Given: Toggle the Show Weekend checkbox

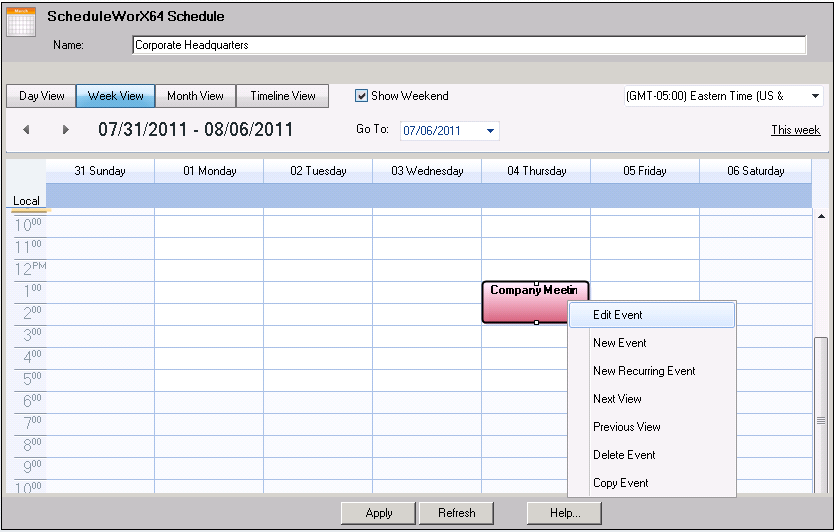Looking at the screenshot, I should click(x=361, y=96).
